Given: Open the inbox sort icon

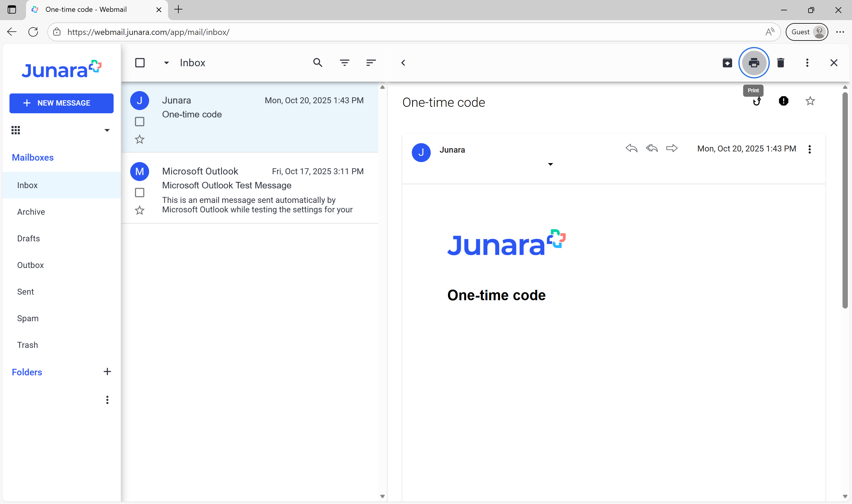Looking at the screenshot, I should click(x=371, y=63).
